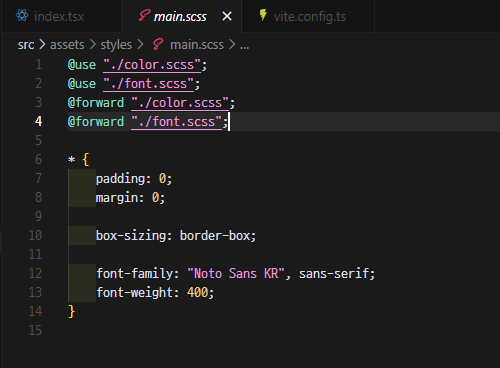Click the "Noto Sans KR" string
The height and width of the screenshot is (368, 500).
[236, 274]
